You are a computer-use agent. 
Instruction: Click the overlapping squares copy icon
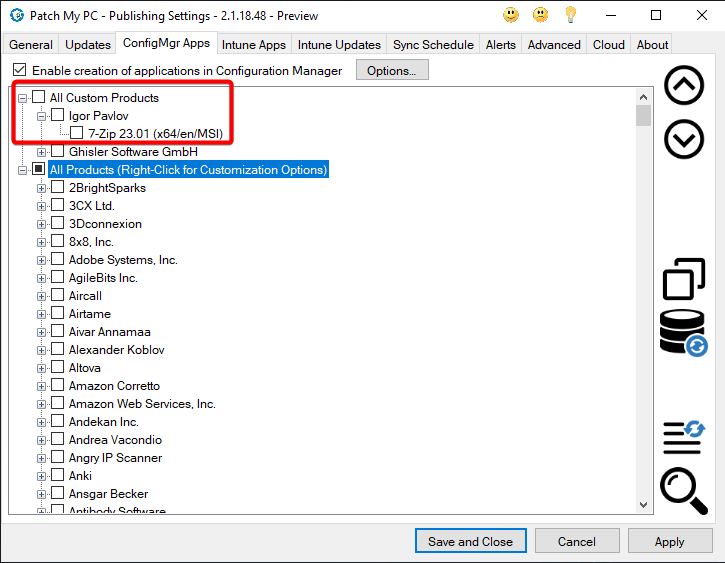684,279
